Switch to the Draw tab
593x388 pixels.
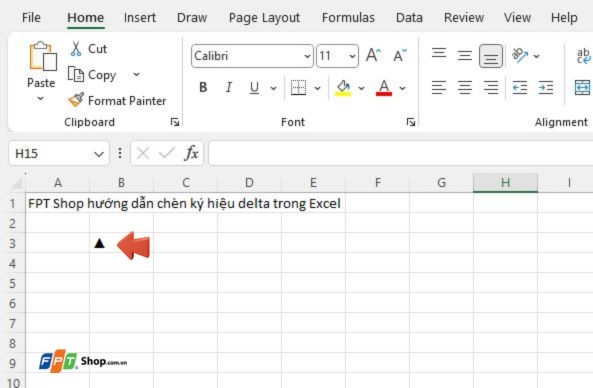click(192, 17)
